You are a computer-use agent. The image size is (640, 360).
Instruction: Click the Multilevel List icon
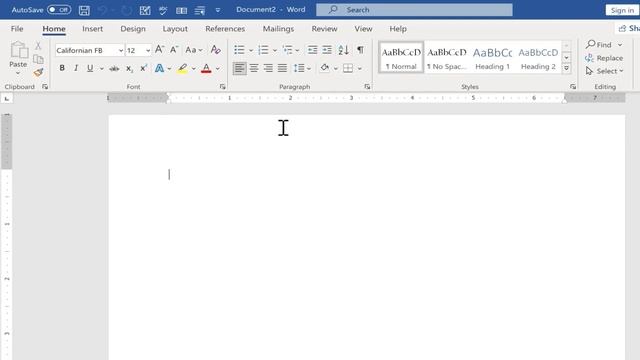(x=288, y=50)
